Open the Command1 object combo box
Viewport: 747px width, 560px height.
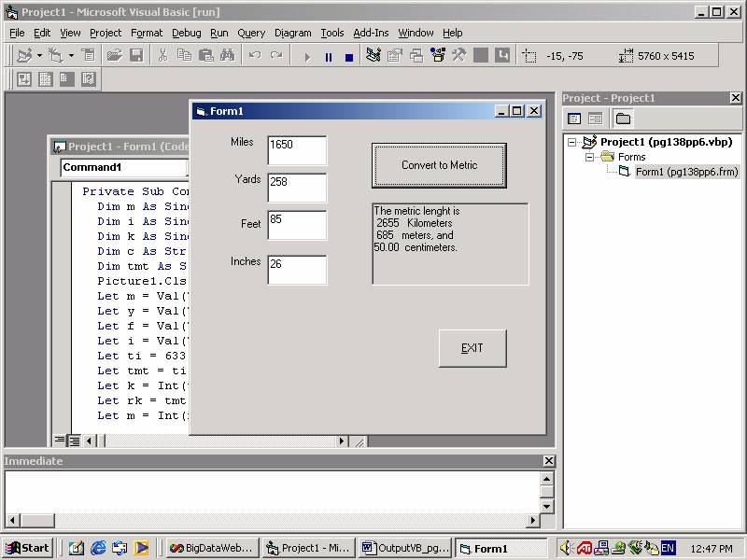point(123,168)
